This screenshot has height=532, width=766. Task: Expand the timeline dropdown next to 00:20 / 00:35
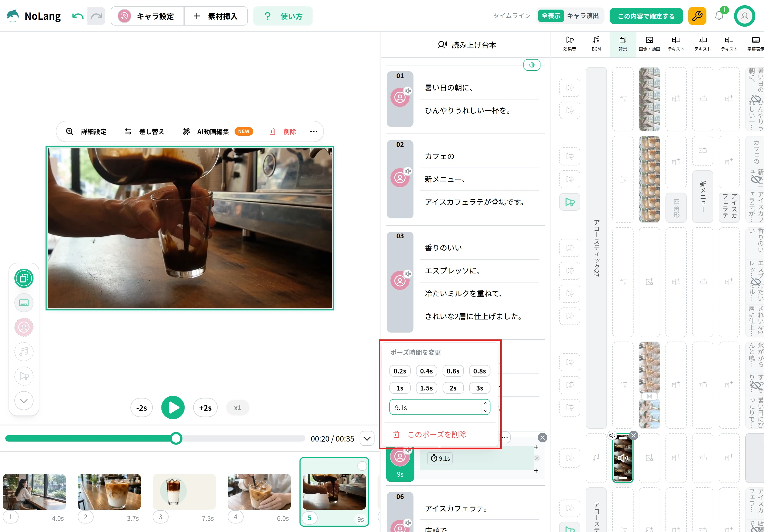(x=367, y=438)
